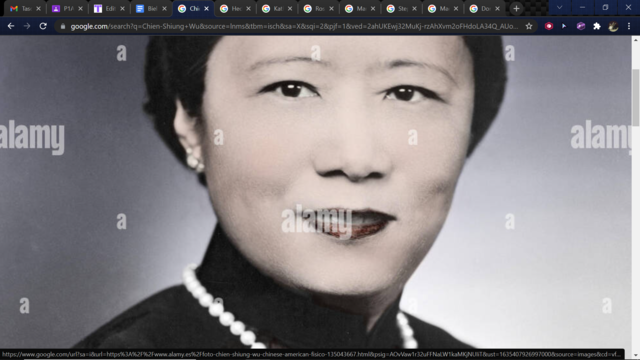Image resolution: width=640 pixels, height=360 pixels.
Task: Open the purple P1/ tab
Action: (x=64, y=9)
